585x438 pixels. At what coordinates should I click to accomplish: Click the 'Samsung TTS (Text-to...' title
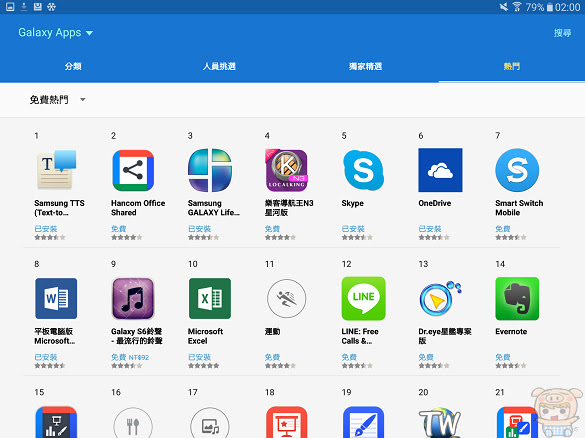(x=59, y=208)
